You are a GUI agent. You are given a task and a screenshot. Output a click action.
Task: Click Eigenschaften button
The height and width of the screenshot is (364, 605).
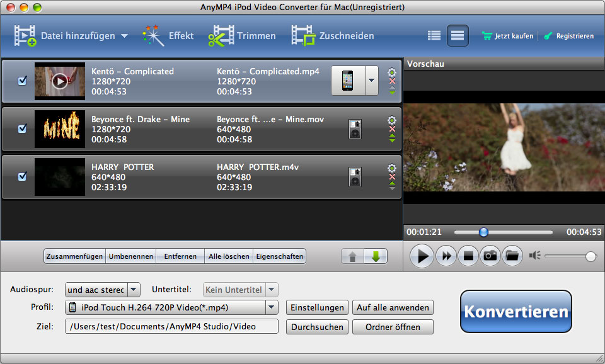coord(280,256)
